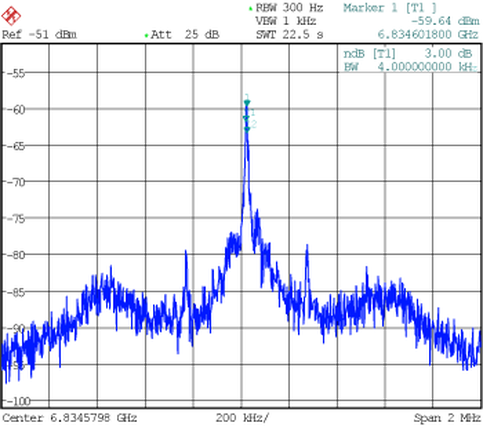
Task: Click the '-59.64 dBm' marker level value
Action: click(445, 21)
